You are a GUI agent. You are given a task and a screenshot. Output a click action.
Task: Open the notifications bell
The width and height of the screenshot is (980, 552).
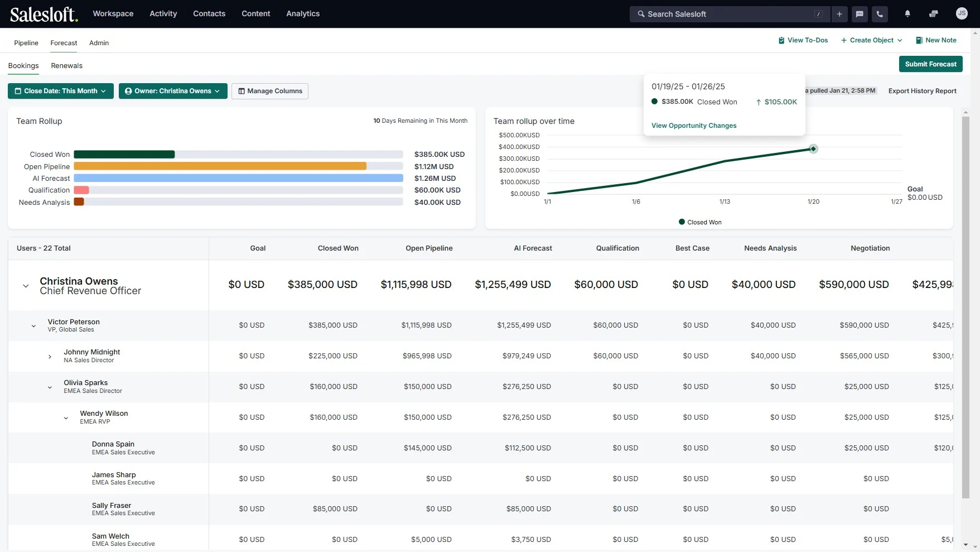907,14
